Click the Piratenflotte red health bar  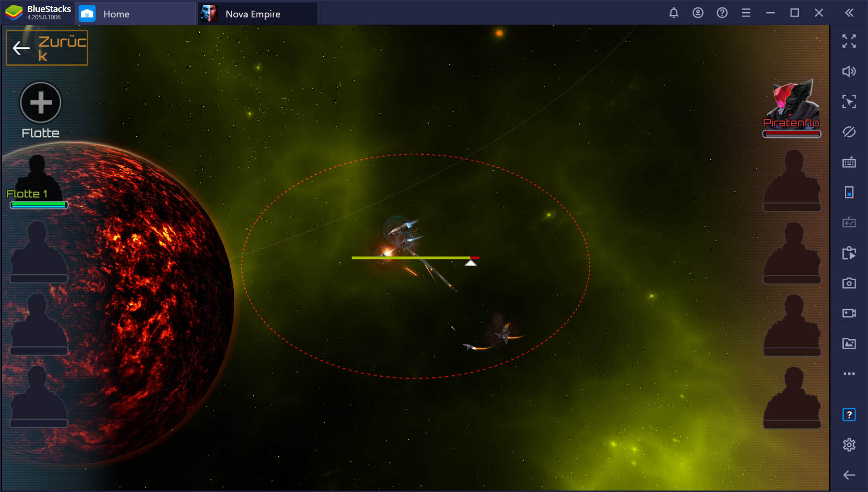point(792,134)
